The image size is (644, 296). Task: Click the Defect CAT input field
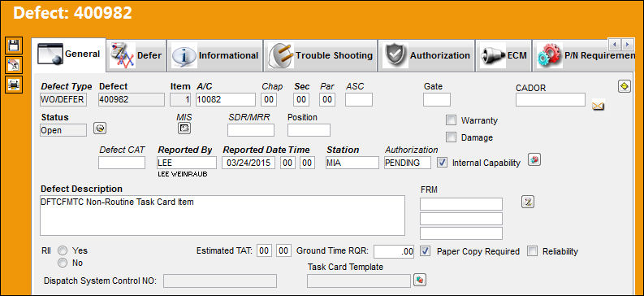click(122, 163)
